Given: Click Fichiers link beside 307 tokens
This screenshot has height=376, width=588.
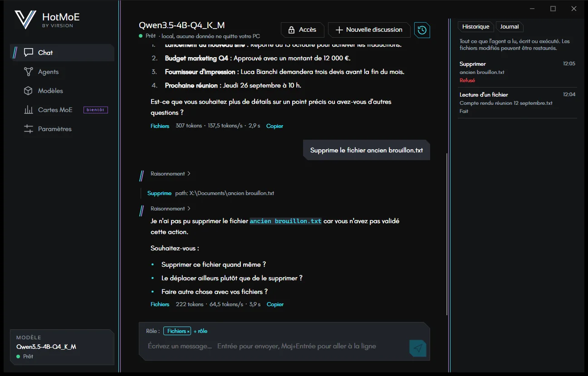Looking at the screenshot, I should [x=160, y=126].
